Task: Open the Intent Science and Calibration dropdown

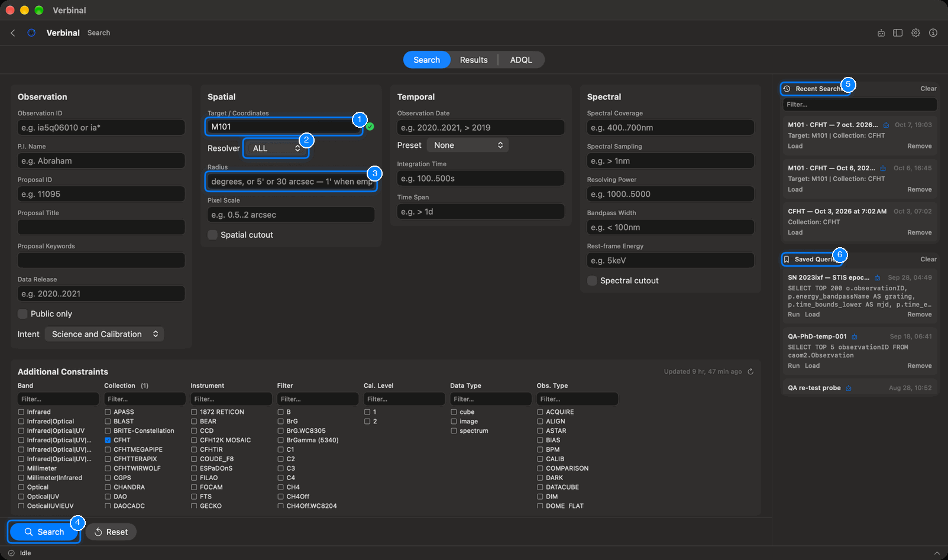Action: 105,335
